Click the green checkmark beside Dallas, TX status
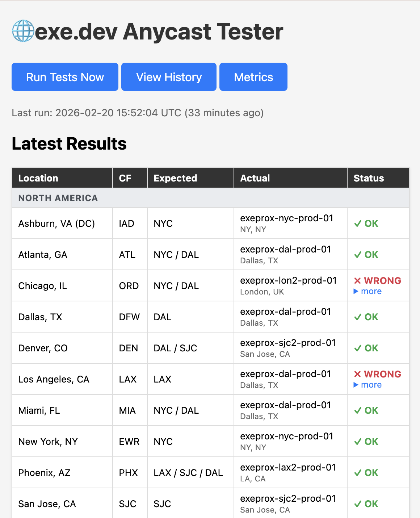Image resolution: width=420 pixels, height=518 pixels. pos(358,317)
